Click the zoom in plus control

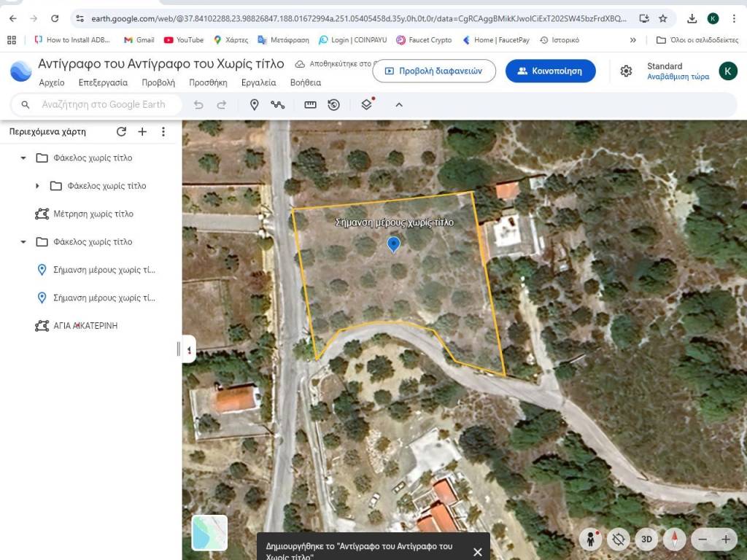(x=726, y=540)
